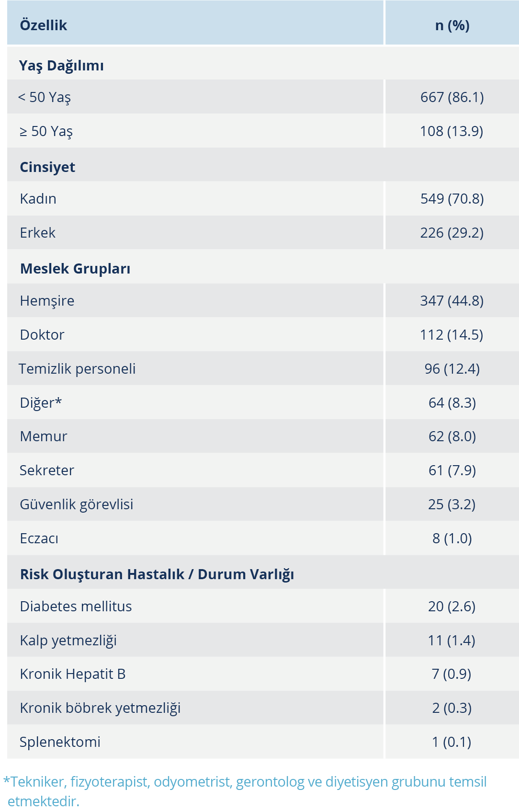The width and height of the screenshot is (519, 812).
Task: Select the Meslek Grupları heading
Action: pyautogui.click(x=75, y=269)
